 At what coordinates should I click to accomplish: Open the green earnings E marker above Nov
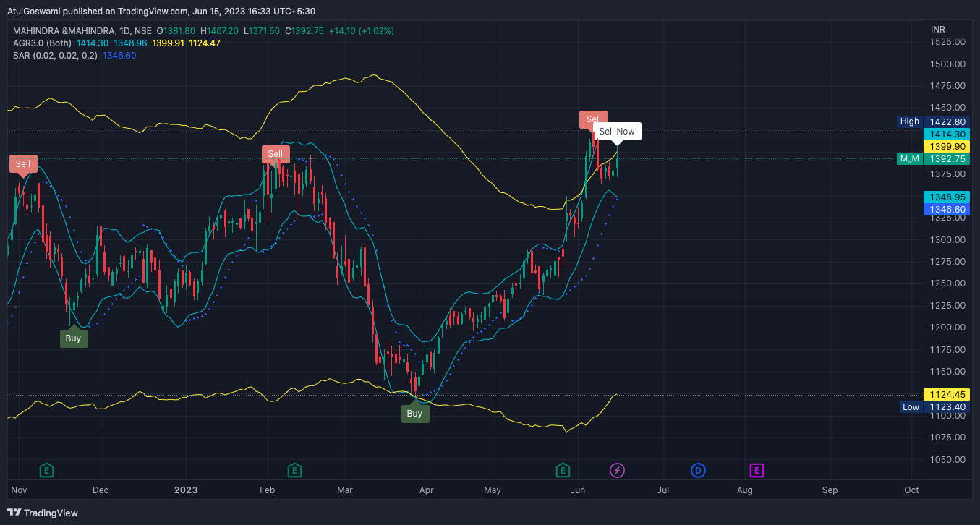[x=47, y=471]
